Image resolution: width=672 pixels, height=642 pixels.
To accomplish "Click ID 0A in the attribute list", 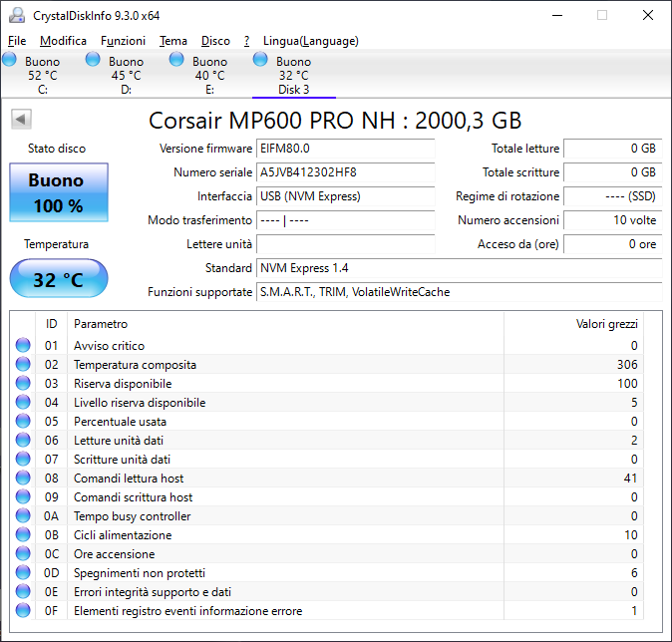I will [51, 516].
